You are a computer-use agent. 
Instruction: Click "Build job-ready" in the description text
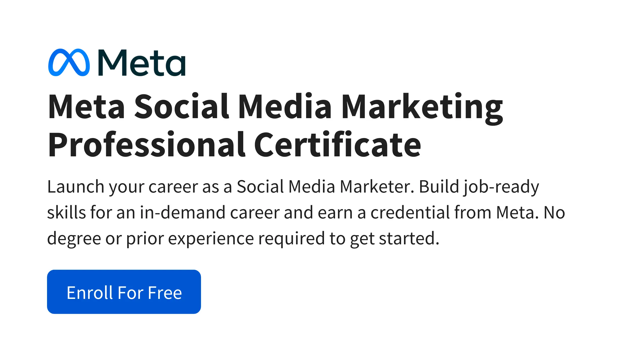click(x=479, y=187)
